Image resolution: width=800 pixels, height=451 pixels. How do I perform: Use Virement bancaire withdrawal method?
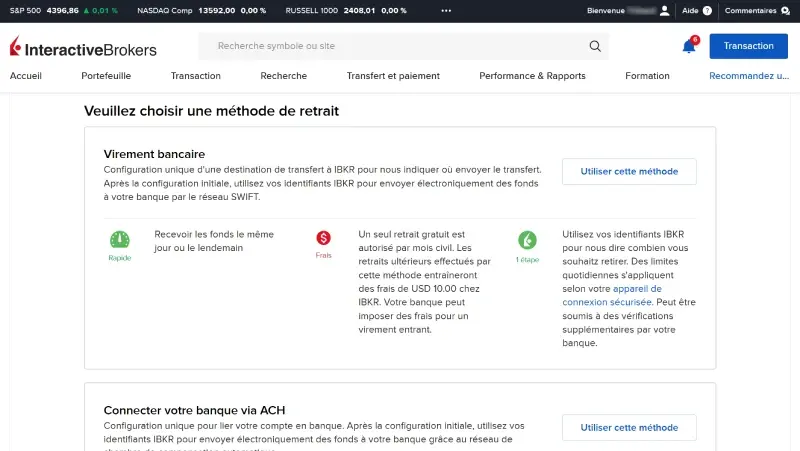click(629, 171)
